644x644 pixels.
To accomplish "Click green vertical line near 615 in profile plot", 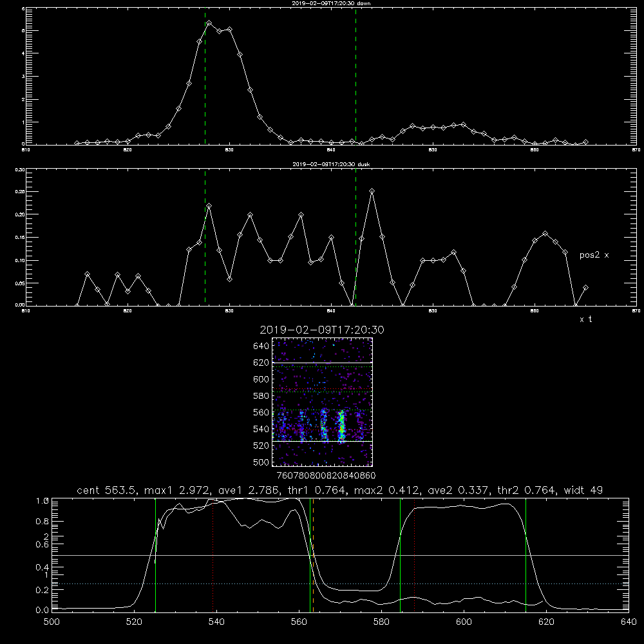I will (x=526, y=555).
